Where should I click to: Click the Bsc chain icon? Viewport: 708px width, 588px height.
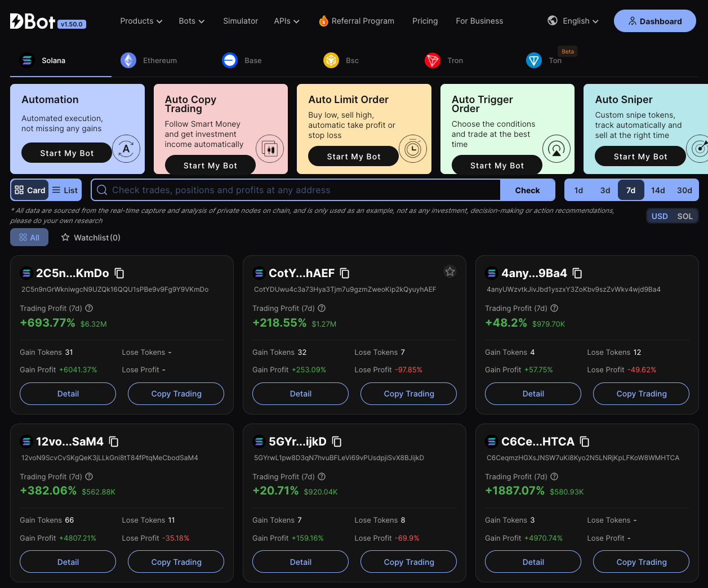coord(331,60)
